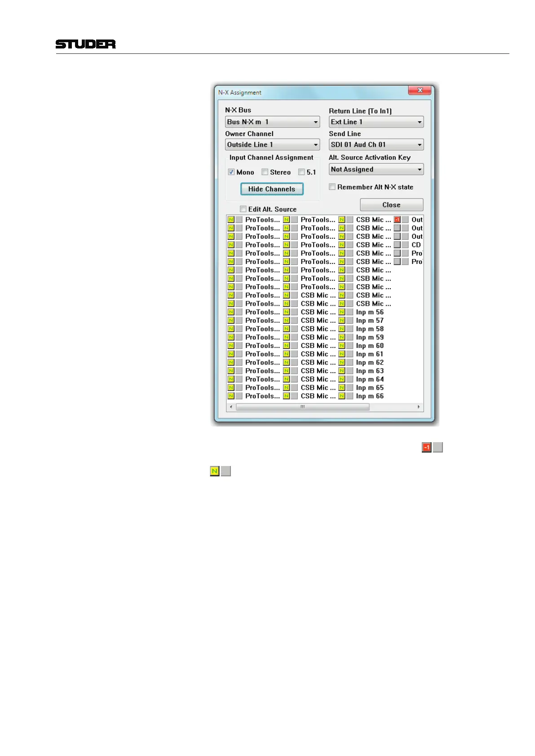Enable Remember Alt N-X state
This screenshot has height=756, width=535.
pos(332,187)
